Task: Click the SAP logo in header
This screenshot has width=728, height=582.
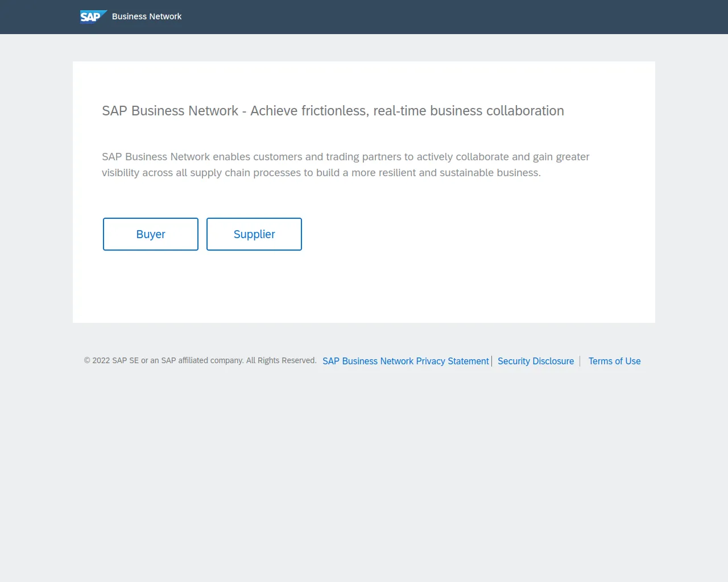Action: [93, 16]
